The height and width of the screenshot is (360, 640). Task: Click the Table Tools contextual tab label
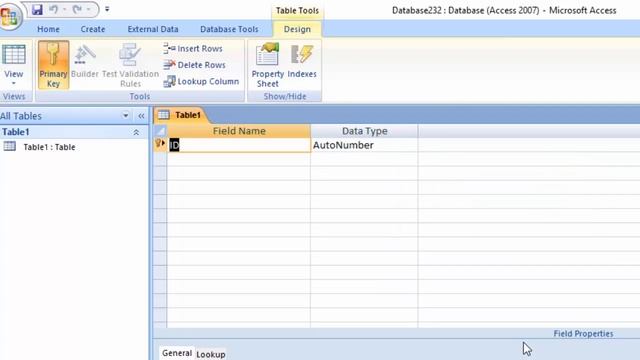[x=297, y=11]
